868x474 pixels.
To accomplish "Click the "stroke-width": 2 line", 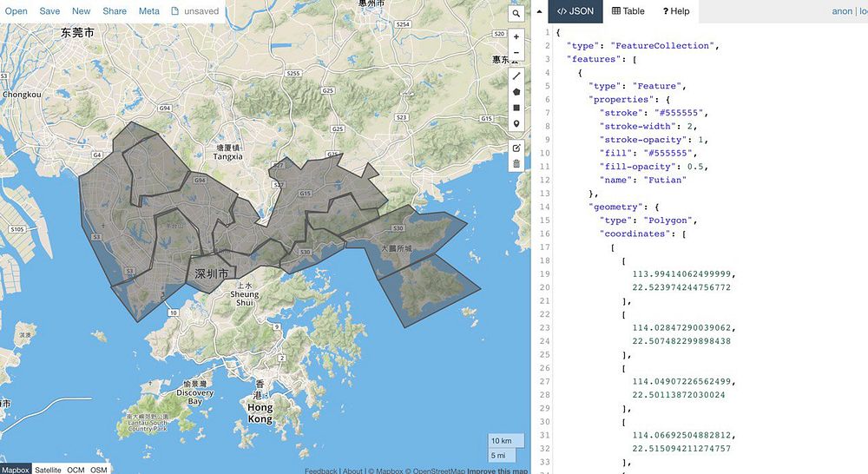I will pos(648,126).
